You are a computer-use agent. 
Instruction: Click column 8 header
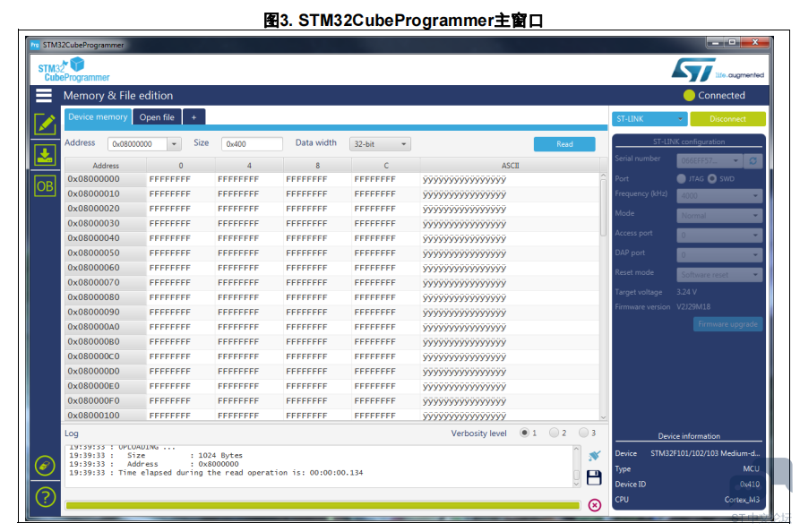[317, 166]
